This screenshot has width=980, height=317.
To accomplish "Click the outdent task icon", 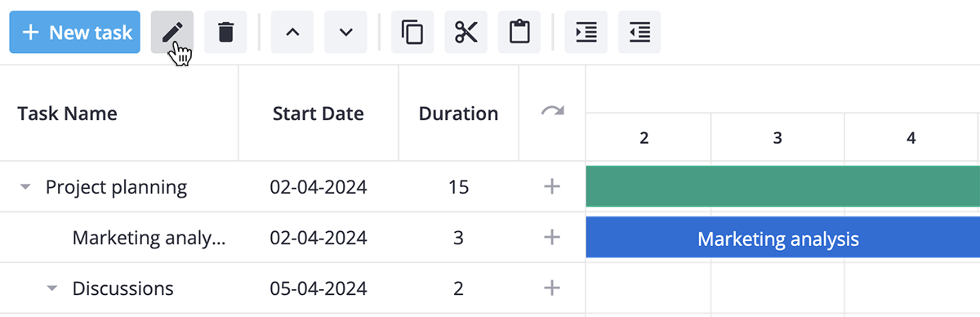I will 639,33.
